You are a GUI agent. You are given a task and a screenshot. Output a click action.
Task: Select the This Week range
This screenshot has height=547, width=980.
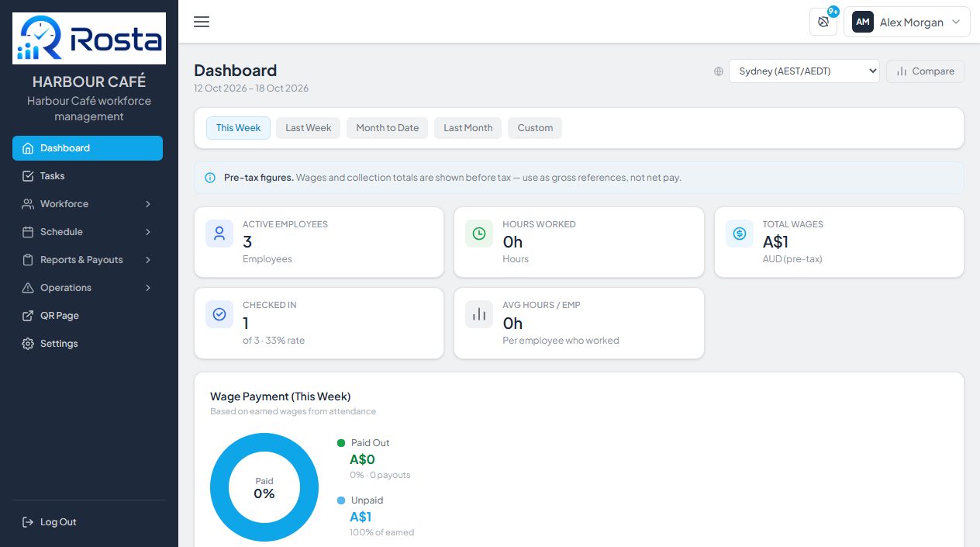(x=238, y=128)
